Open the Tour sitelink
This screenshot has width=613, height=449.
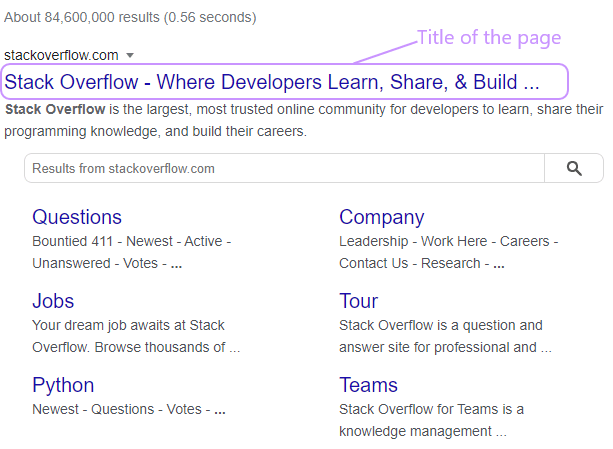click(x=358, y=301)
